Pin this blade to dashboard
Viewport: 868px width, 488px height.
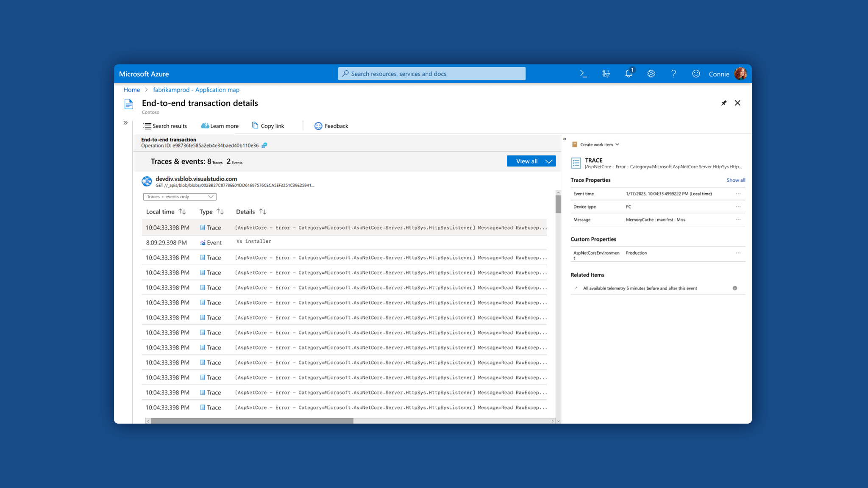[x=724, y=103]
